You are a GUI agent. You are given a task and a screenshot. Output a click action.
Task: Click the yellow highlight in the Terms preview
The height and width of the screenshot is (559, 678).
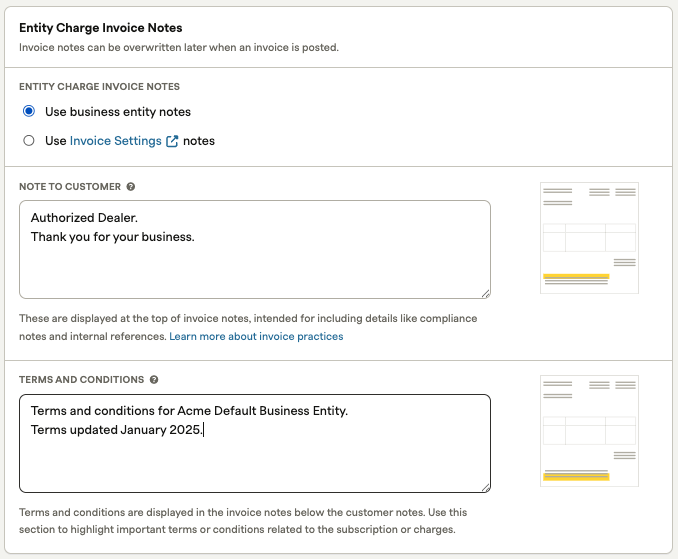576,477
